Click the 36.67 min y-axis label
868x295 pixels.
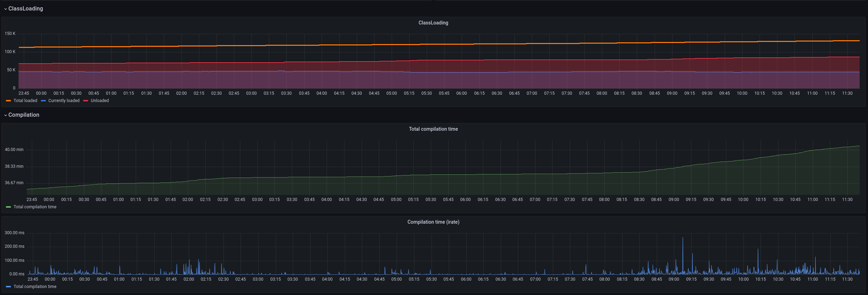click(14, 183)
